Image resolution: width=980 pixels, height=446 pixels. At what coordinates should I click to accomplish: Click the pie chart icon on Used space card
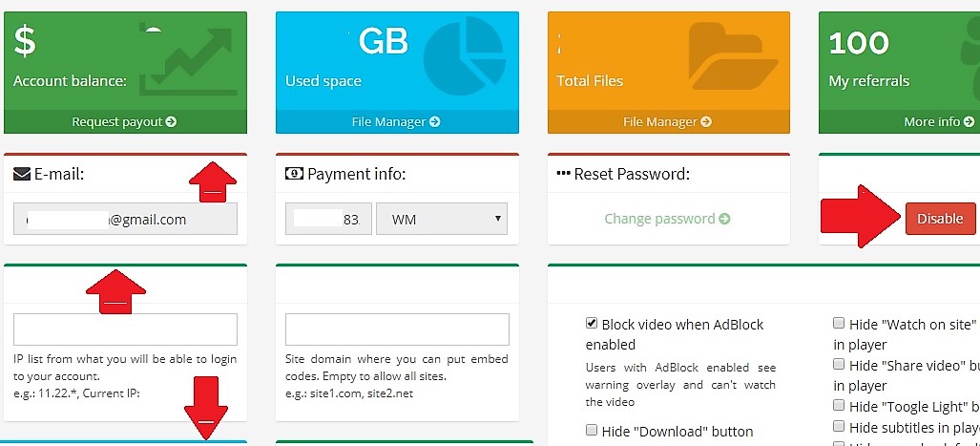(x=464, y=55)
